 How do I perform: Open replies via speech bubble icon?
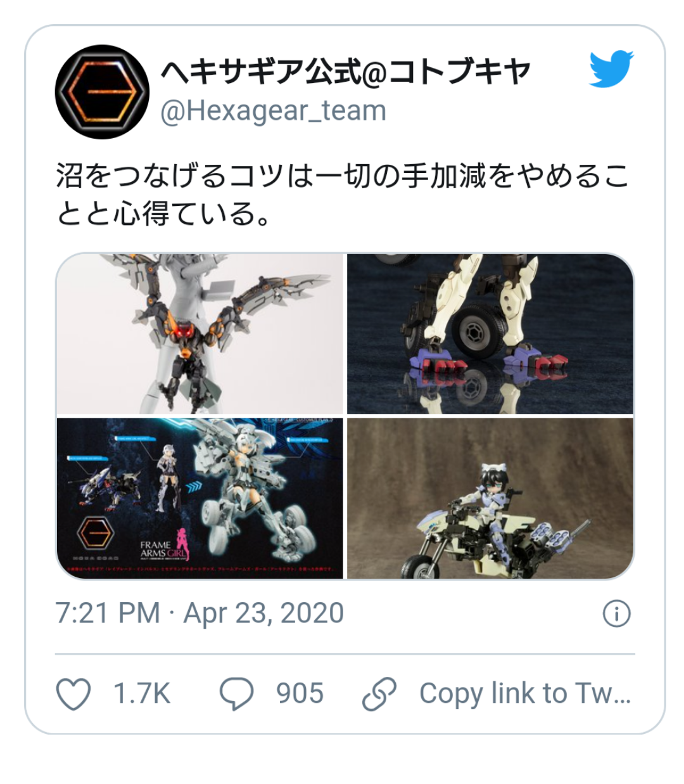(236, 694)
